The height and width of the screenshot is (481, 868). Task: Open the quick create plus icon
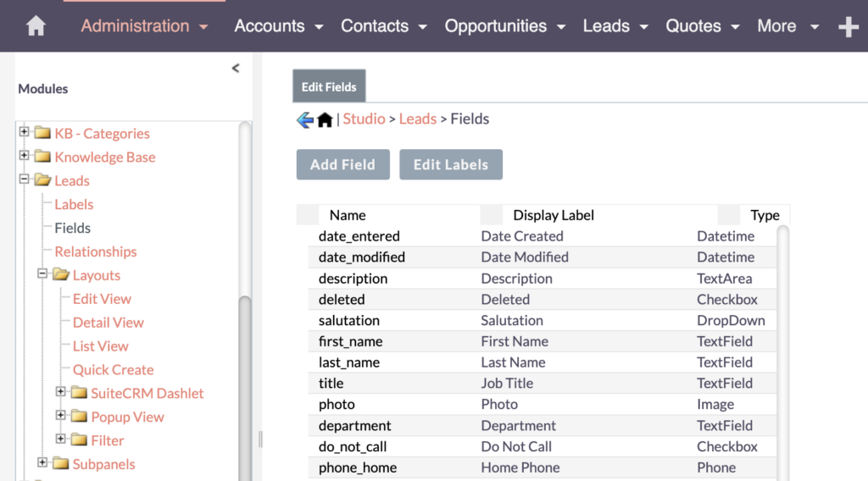(848, 26)
